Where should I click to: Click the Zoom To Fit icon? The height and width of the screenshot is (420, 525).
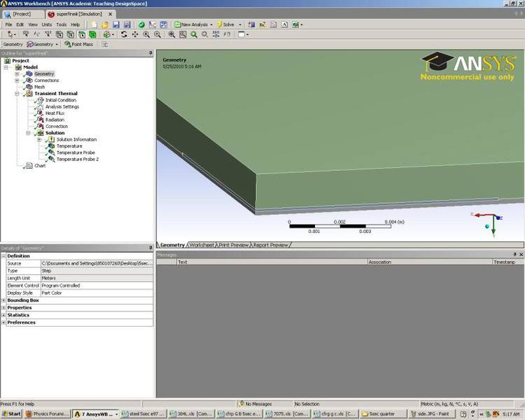(171, 34)
